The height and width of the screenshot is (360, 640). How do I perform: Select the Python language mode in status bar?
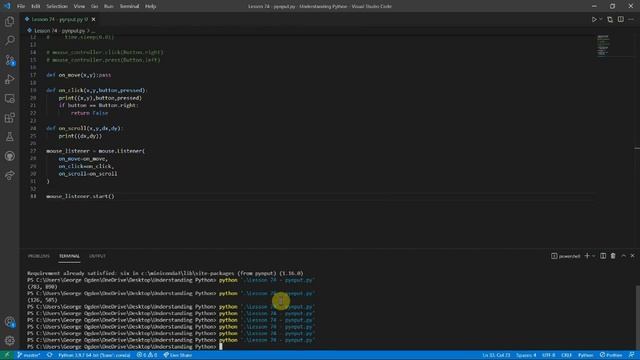click(585, 355)
